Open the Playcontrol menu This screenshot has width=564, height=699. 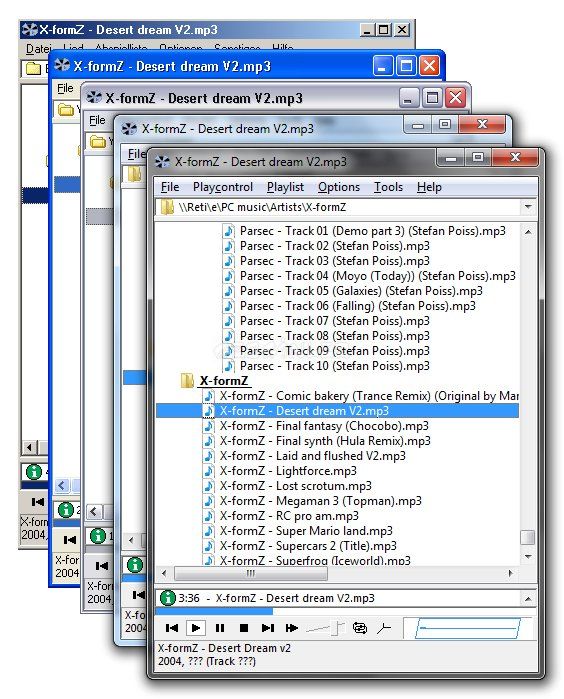coord(223,187)
